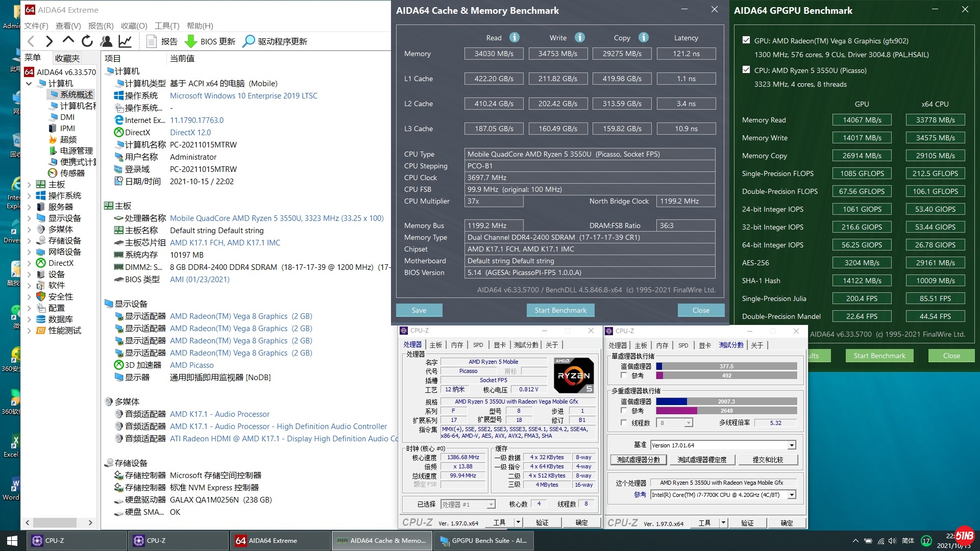Click the graph chart icon in toolbar
Screen dimensions: 980x551
click(x=125, y=41)
